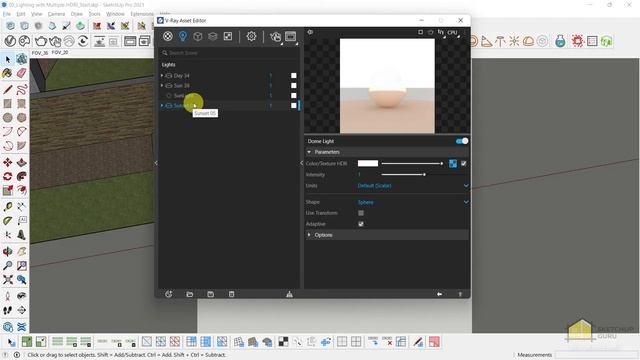This screenshot has height=360, width=640.
Task: Toggle the Sunset 05 light checkbox
Action: point(293,105)
